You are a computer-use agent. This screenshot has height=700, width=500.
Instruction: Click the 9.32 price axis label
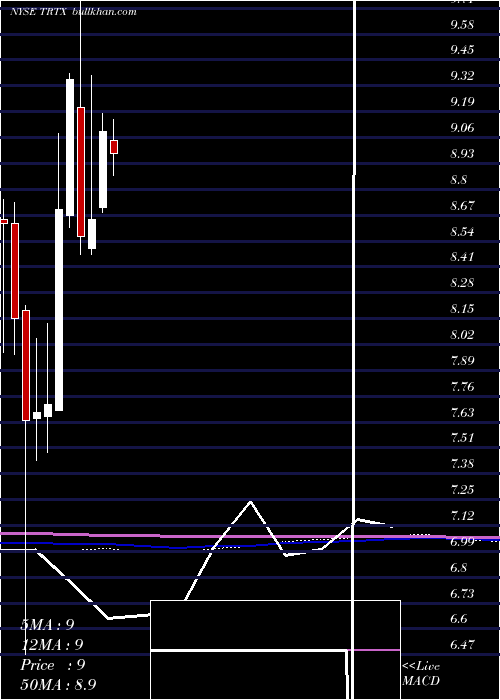pos(462,76)
